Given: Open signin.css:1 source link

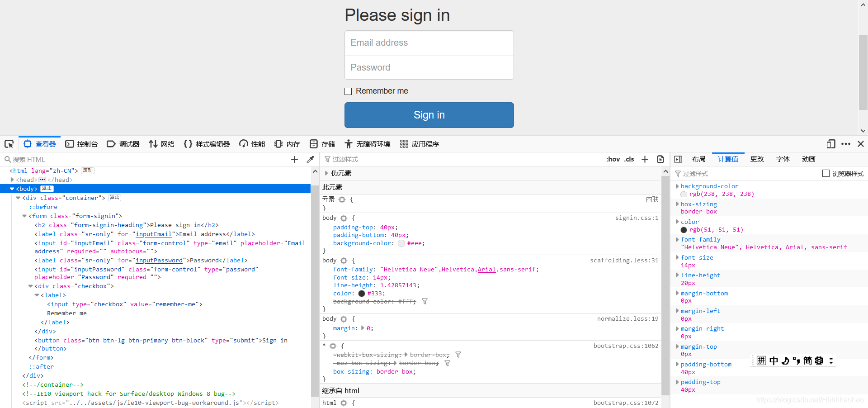Looking at the screenshot, I should 637,218.
